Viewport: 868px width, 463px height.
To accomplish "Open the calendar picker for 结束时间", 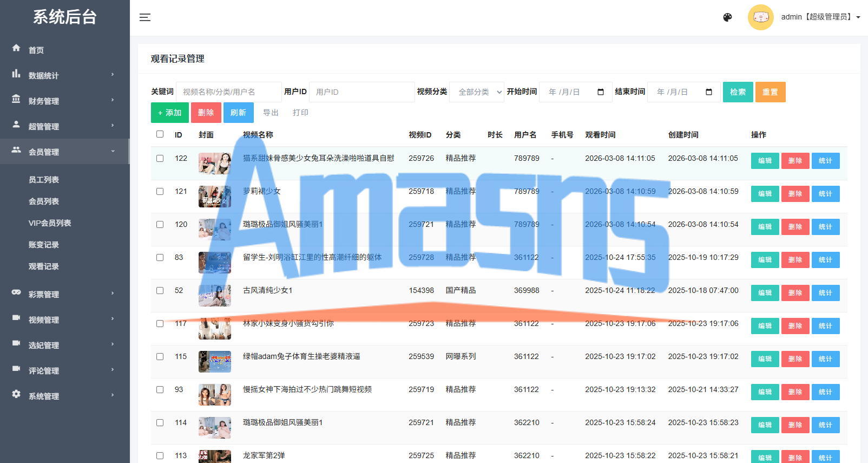I will tap(709, 92).
